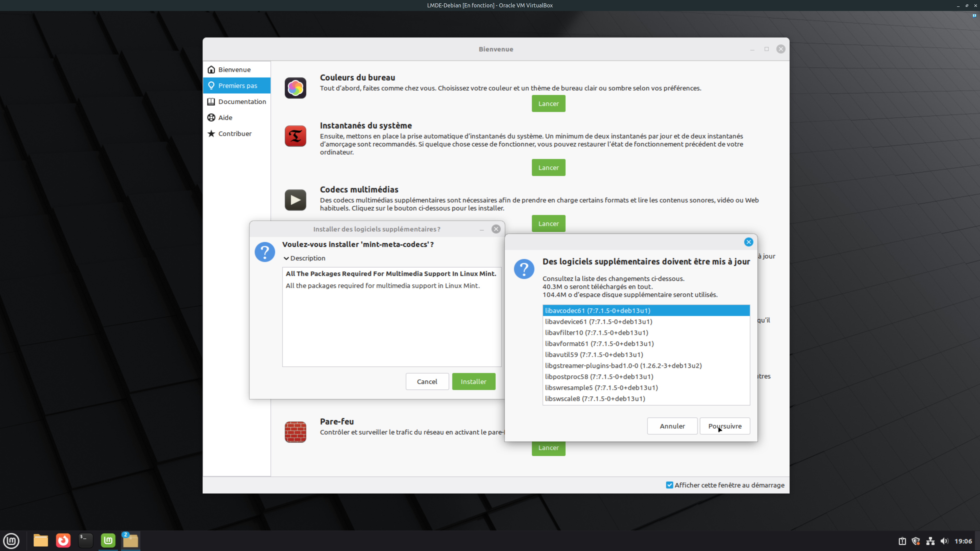The image size is (980, 551).
Task: Click the Pare-feu brick wall icon
Action: pyautogui.click(x=295, y=432)
